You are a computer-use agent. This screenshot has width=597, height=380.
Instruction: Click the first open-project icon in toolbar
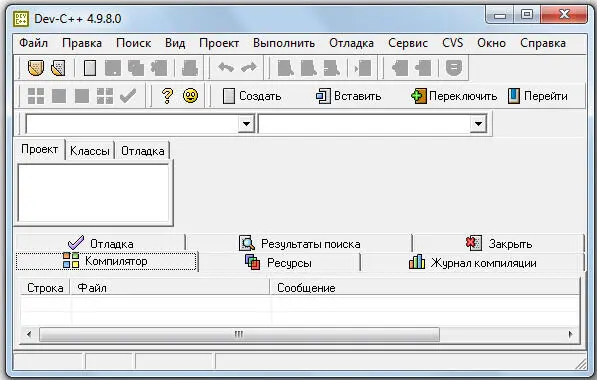click(x=36, y=68)
